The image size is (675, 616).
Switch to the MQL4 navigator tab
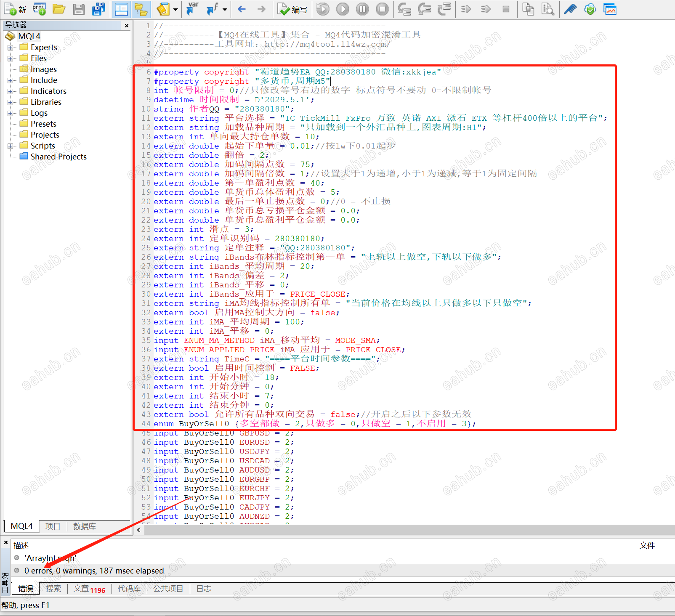click(21, 526)
